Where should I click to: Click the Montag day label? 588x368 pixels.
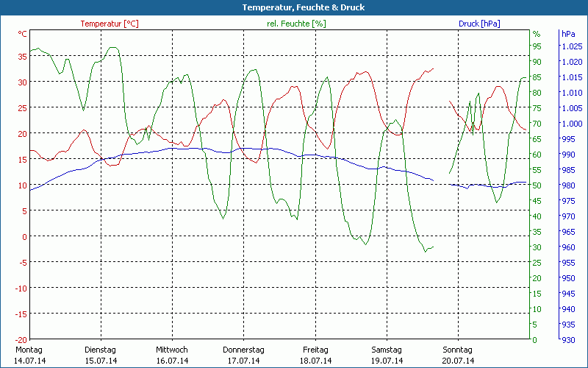(29, 350)
